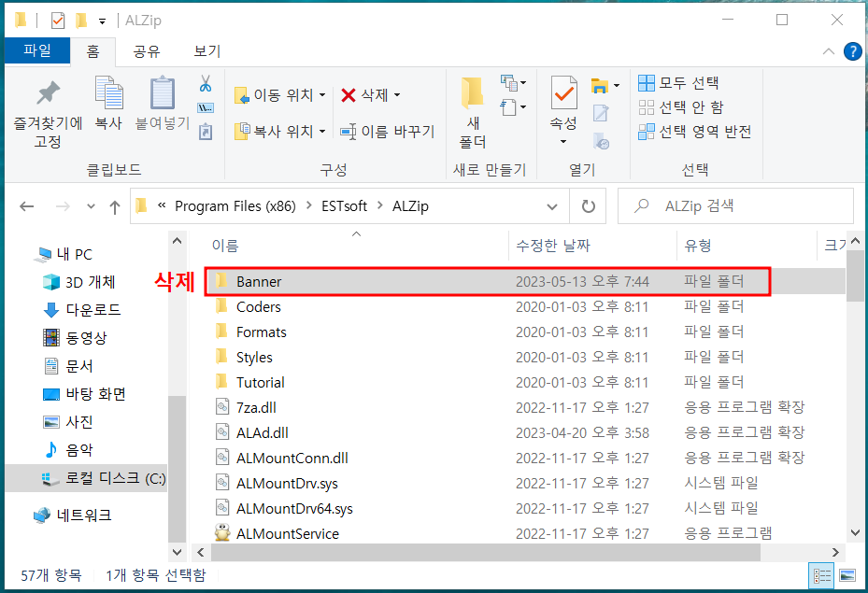This screenshot has height=593, width=868.
Task: Click Program Files (x86) in address bar
Action: pos(235,206)
